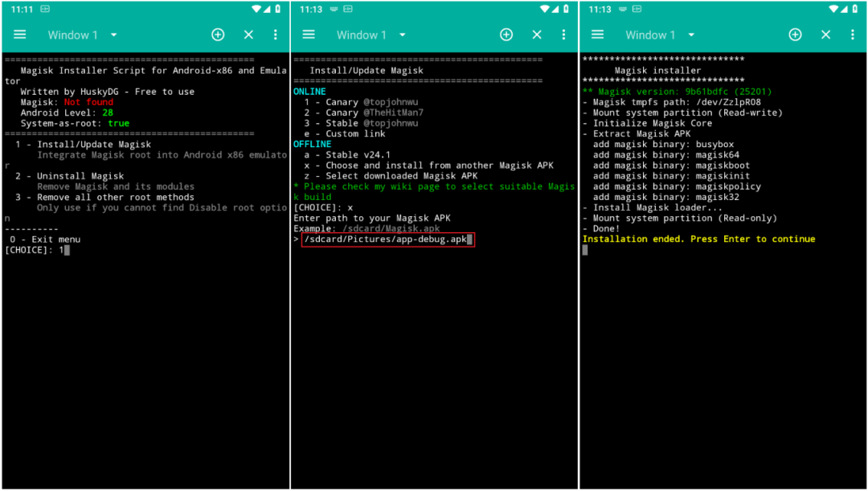Click the APK path /sdcard/Pictures/app-debug.apk
The image size is (868, 491).
pyautogui.click(x=387, y=239)
